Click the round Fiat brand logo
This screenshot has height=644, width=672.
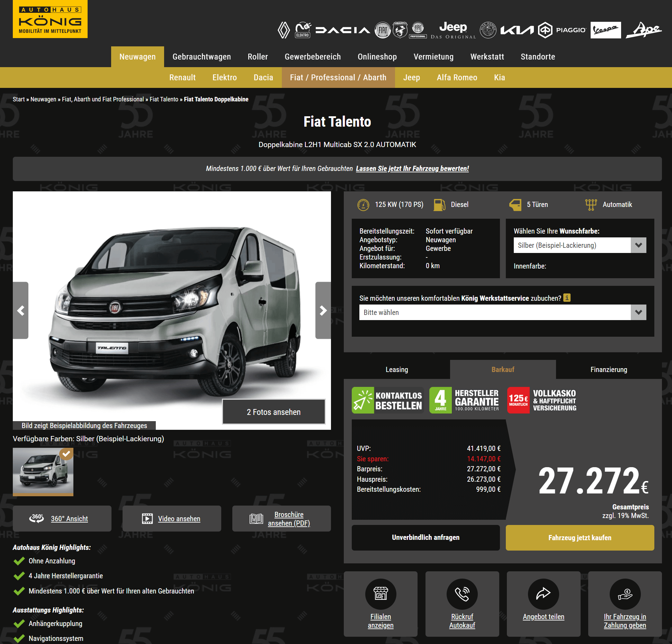tap(383, 30)
